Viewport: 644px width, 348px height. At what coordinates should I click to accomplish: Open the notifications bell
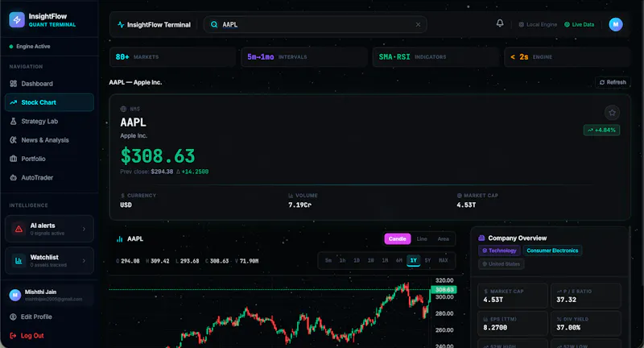coord(500,23)
